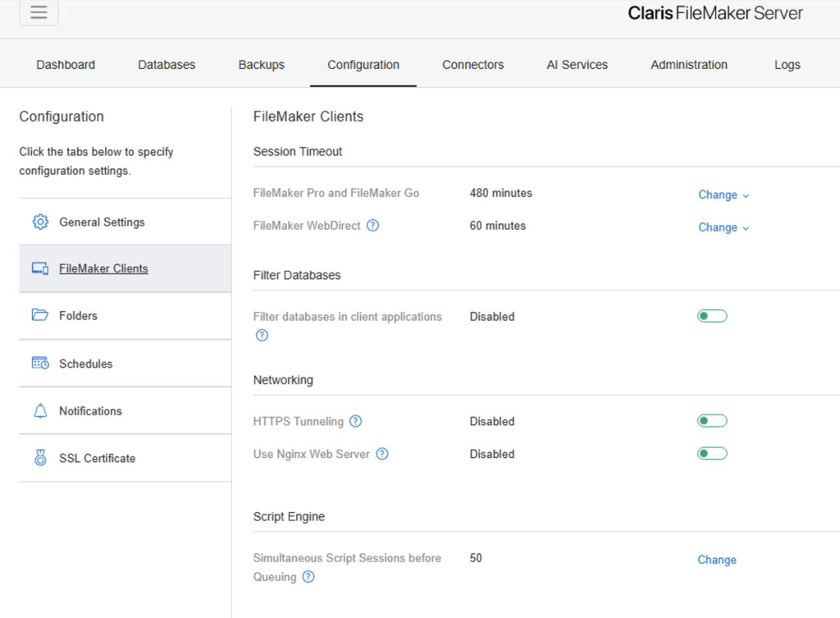Click the Claris FileMaker Server logo
This screenshot has height=618, width=840.
click(x=715, y=13)
